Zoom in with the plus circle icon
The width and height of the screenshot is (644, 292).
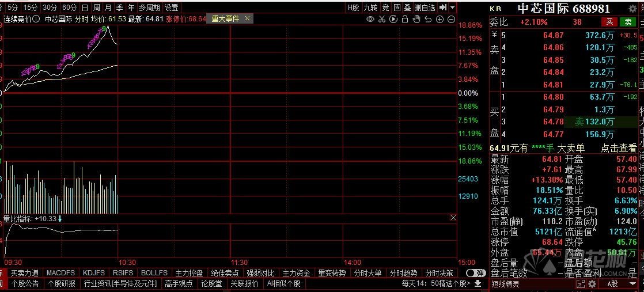[x=440, y=19]
